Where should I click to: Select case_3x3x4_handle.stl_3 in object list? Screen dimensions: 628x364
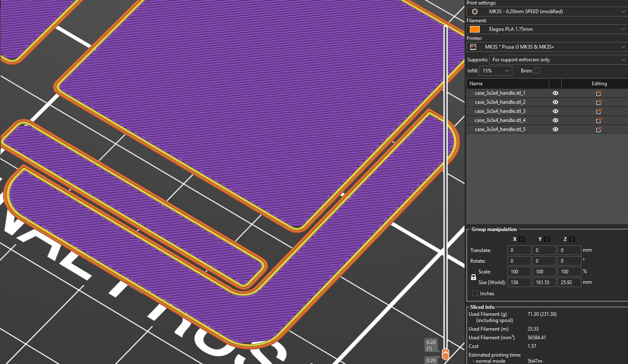[500, 111]
